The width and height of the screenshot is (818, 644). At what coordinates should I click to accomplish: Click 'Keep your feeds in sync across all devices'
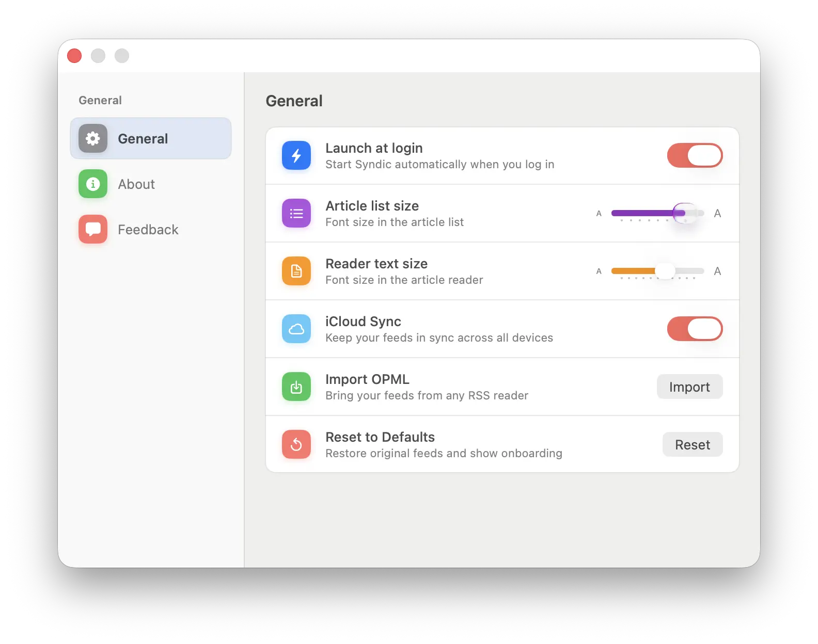(439, 337)
